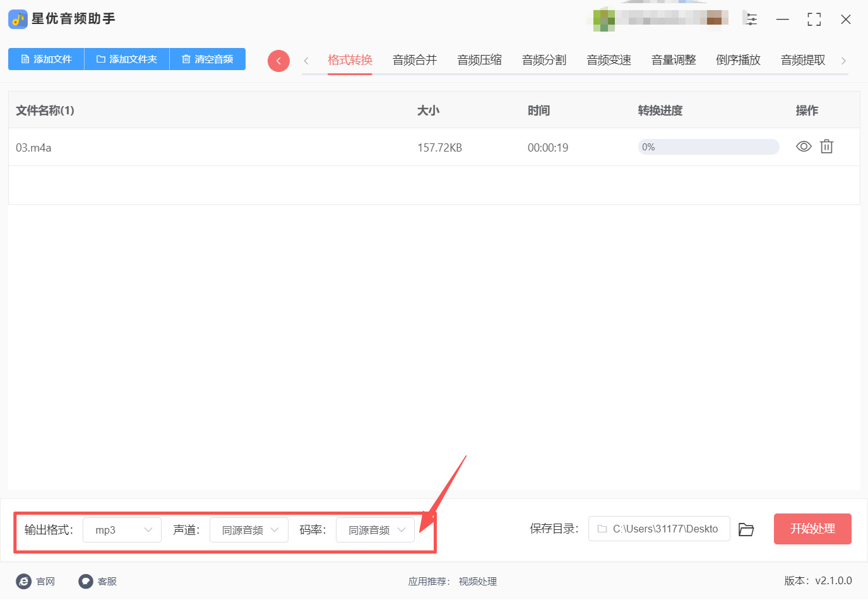Open the 码率 bitrate dropdown
The height and width of the screenshot is (600, 868).
click(375, 530)
